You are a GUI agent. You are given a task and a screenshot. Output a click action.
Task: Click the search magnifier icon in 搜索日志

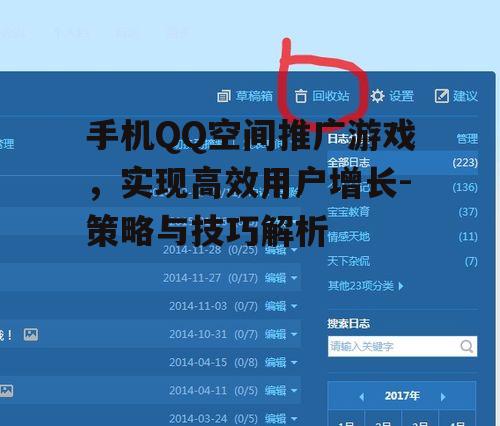click(466, 346)
